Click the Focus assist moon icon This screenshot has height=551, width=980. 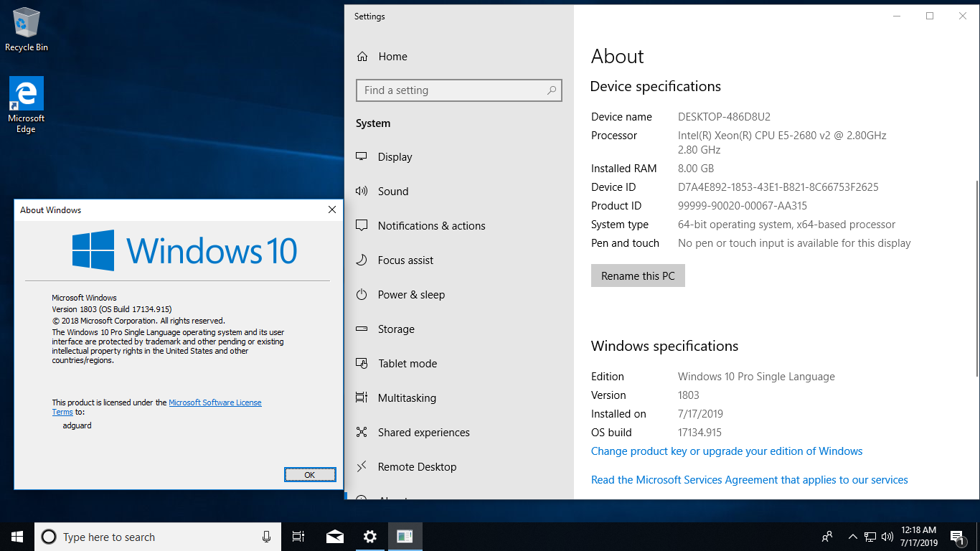click(x=362, y=260)
